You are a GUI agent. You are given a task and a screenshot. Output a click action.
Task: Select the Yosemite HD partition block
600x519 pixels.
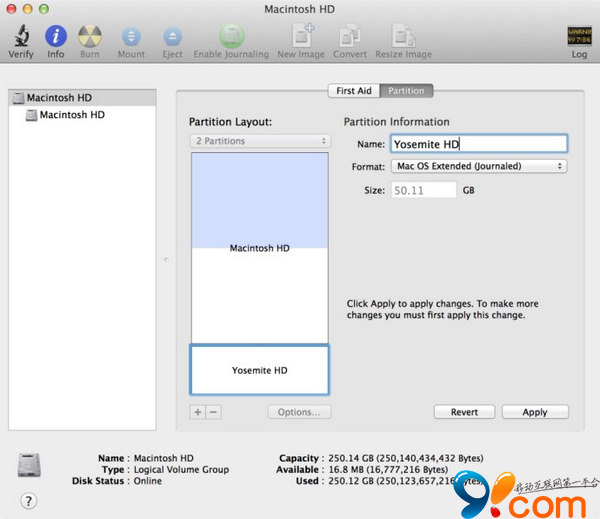tap(259, 370)
